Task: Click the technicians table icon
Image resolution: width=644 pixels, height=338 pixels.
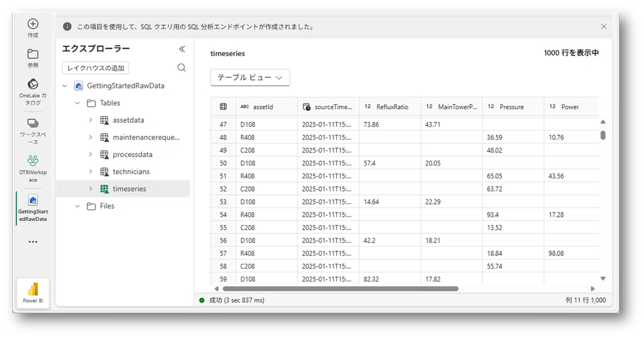Action: point(105,171)
